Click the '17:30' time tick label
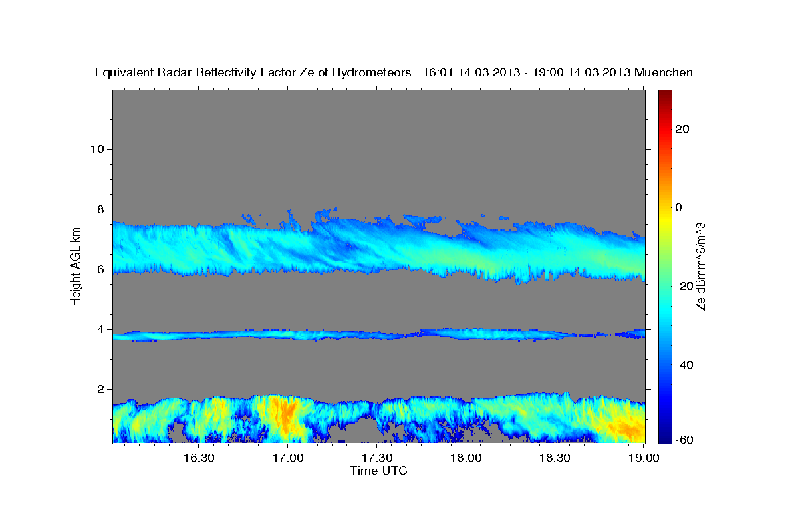798x532 pixels. pos(377,458)
